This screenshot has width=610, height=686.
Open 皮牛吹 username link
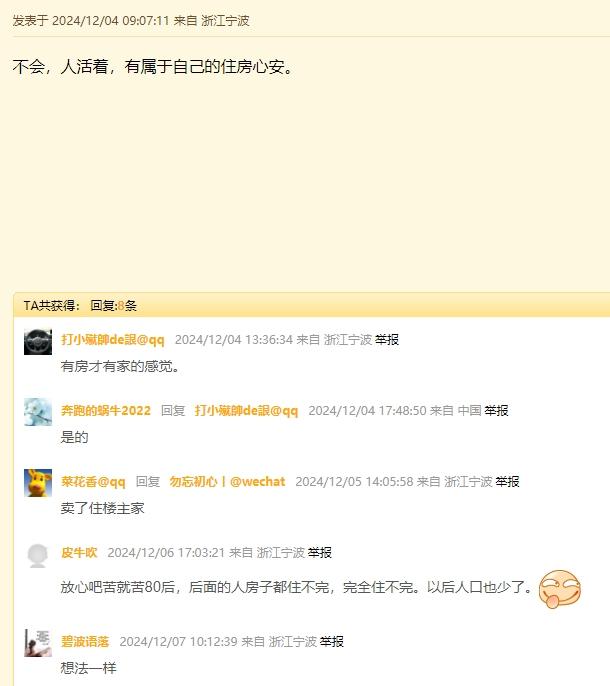coord(79,553)
